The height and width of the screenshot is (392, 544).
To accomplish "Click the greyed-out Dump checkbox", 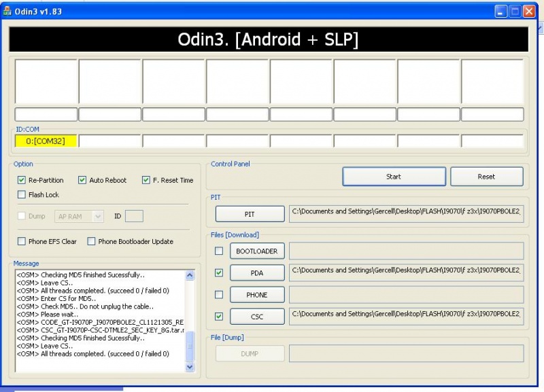I will click(x=22, y=216).
